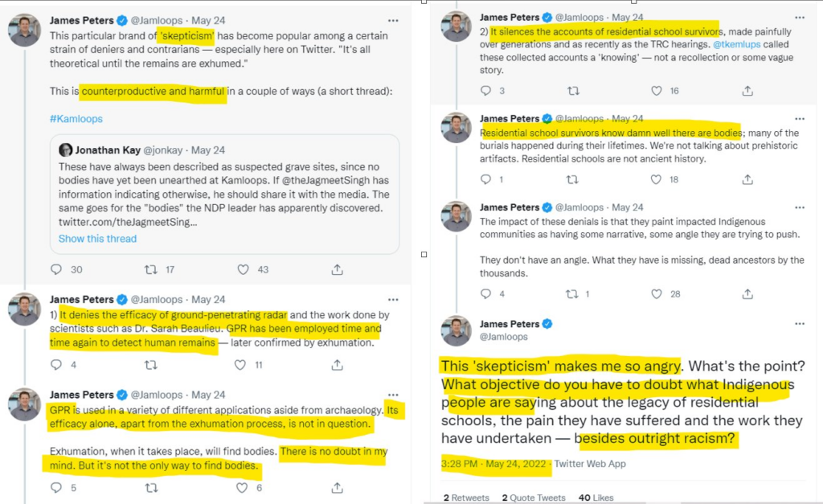
Task: Click the 'Show this thread' link
Action: click(x=97, y=239)
